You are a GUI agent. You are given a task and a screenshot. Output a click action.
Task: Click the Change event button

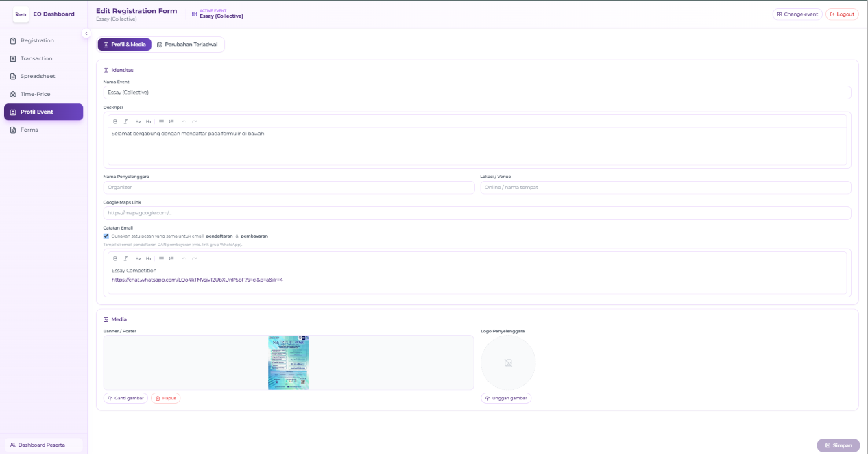click(797, 14)
